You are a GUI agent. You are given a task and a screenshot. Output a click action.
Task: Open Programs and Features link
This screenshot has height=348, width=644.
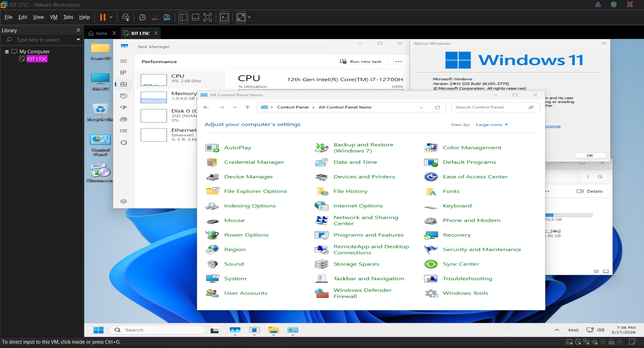[x=368, y=235]
